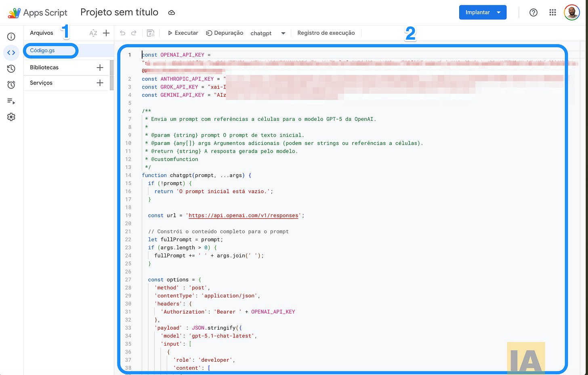
Task: Open the OpenAI responses API link
Action: pos(243,215)
